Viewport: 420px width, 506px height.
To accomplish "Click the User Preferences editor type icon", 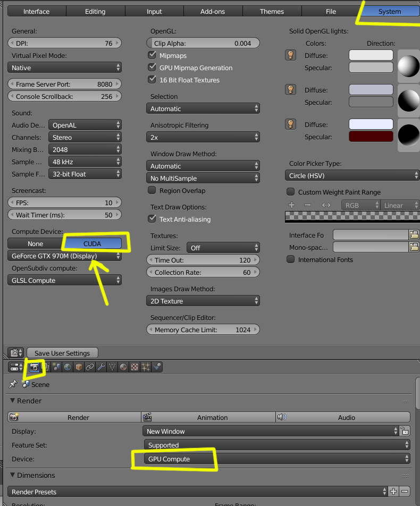I will coord(16,353).
